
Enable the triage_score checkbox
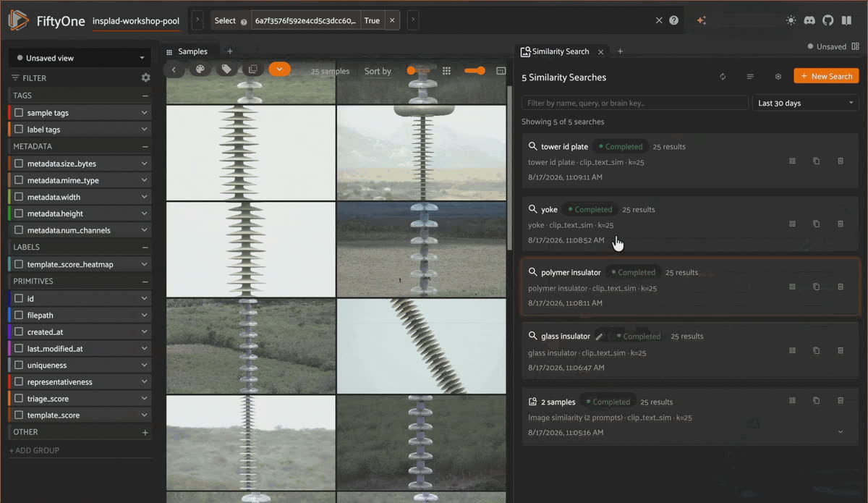click(x=19, y=399)
